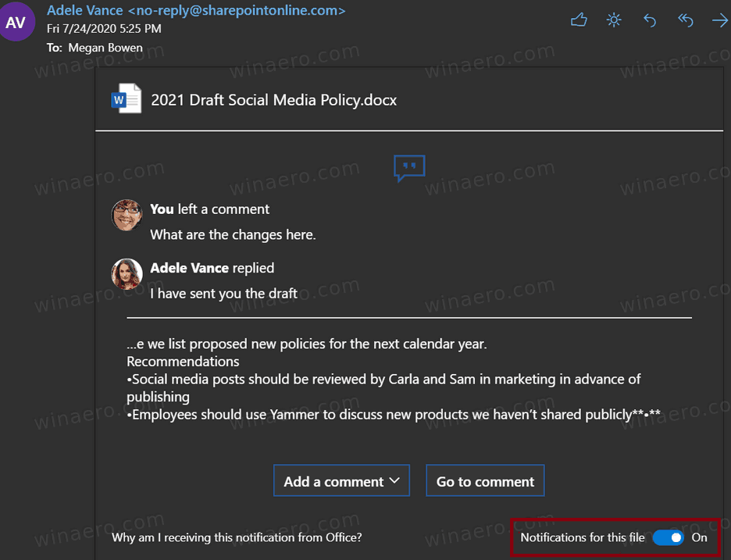The width and height of the screenshot is (731, 560).
Task: Click the Forward arrow icon
Action: [x=720, y=20]
